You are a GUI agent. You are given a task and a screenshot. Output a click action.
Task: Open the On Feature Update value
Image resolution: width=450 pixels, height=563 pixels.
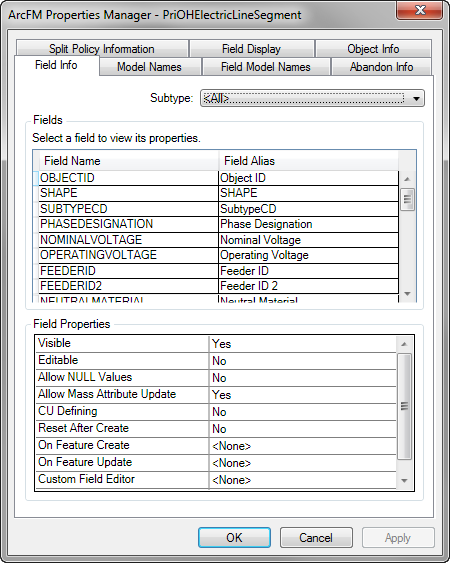303,463
